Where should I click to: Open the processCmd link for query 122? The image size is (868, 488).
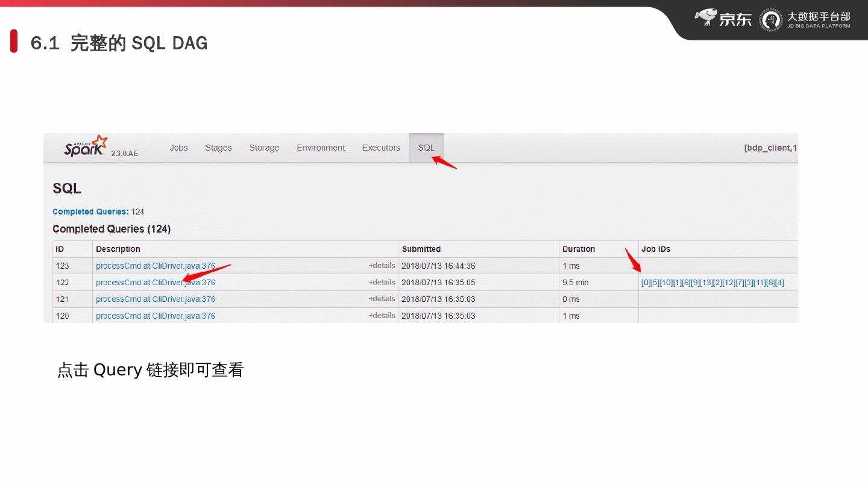coord(155,283)
